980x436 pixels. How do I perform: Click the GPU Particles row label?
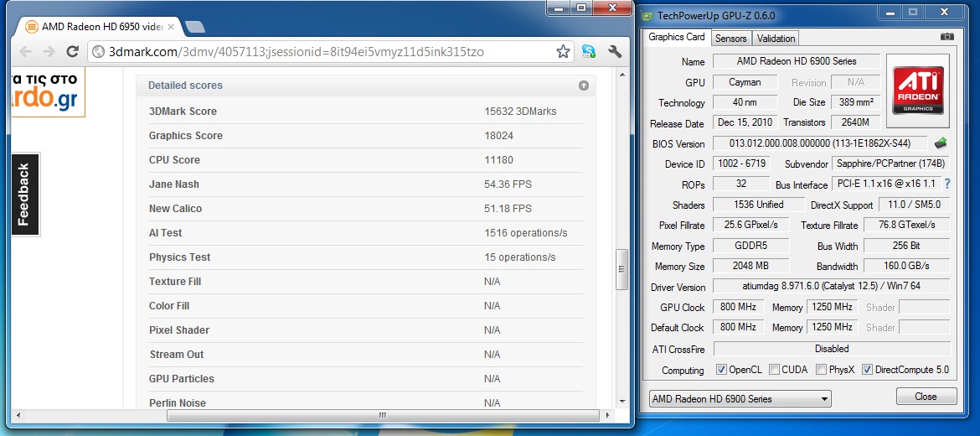(x=181, y=379)
